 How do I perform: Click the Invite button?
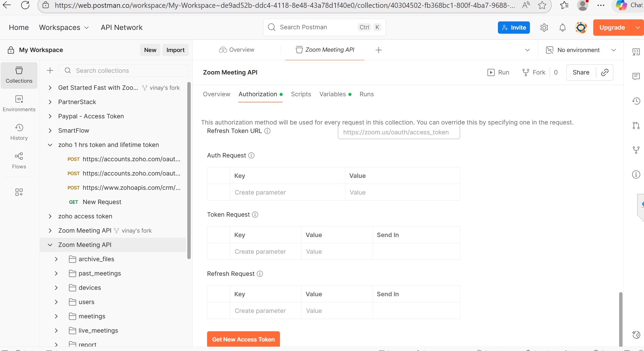coord(514,28)
